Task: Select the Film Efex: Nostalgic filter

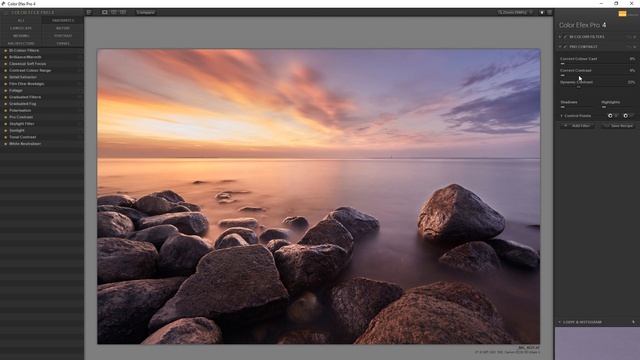Action: pyautogui.click(x=27, y=84)
